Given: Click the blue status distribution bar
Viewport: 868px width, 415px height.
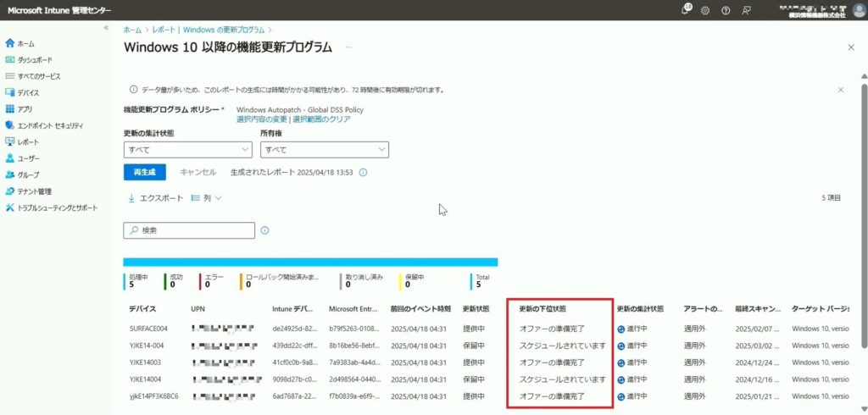Looking at the screenshot, I should [x=310, y=263].
